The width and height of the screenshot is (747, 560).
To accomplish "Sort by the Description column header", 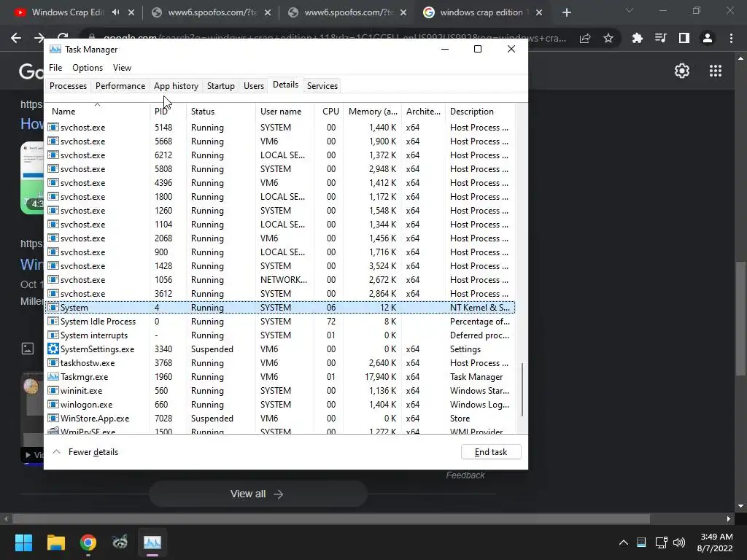I will click(x=480, y=112).
